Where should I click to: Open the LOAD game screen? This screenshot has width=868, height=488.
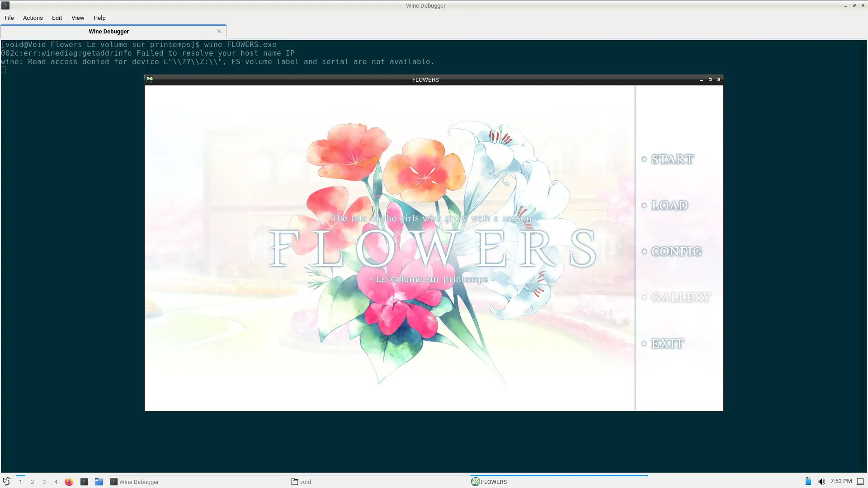tap(669, 205)
